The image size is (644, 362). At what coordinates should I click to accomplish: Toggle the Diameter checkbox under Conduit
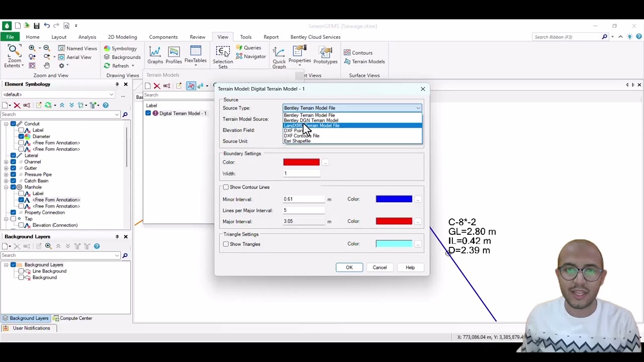pos(21,136)
